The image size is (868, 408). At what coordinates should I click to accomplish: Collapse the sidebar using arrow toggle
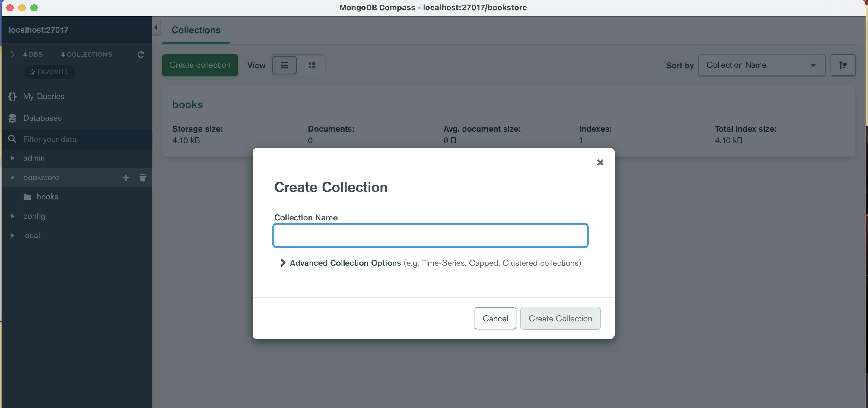point(156,27)
